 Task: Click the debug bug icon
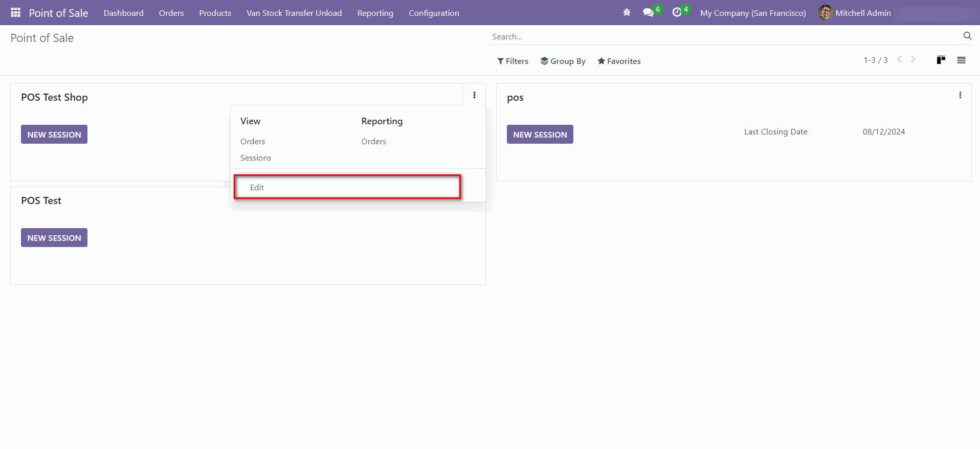[627, 12]
